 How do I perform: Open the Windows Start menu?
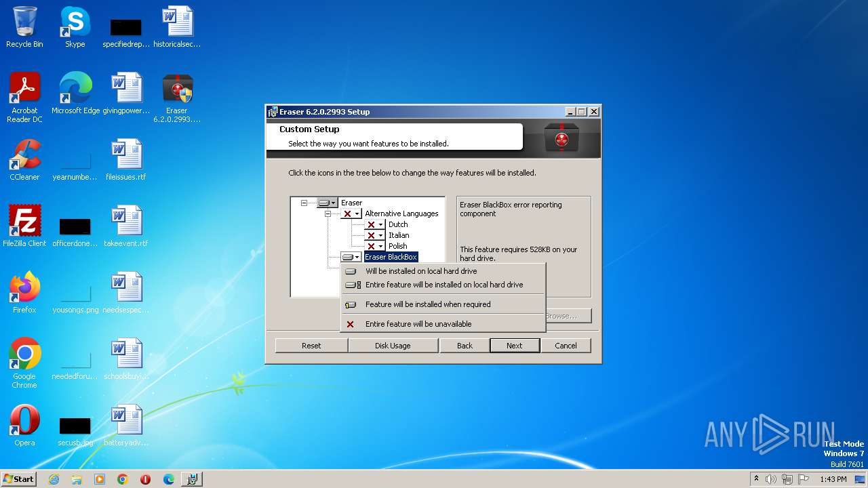coord(19,479)
